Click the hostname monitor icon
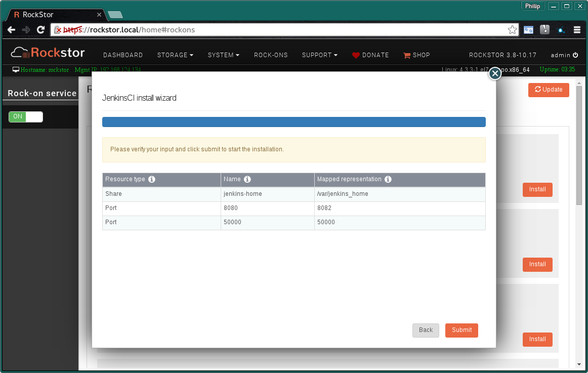Image resolution: width=588 pixels, height=373 pixels. [16, 70]
